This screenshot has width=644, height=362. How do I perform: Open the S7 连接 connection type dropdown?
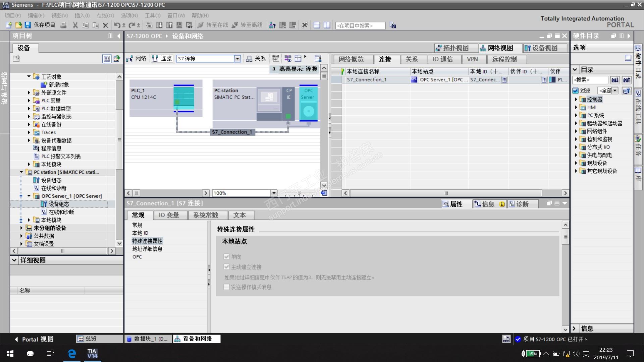click(x=237, y=59)
